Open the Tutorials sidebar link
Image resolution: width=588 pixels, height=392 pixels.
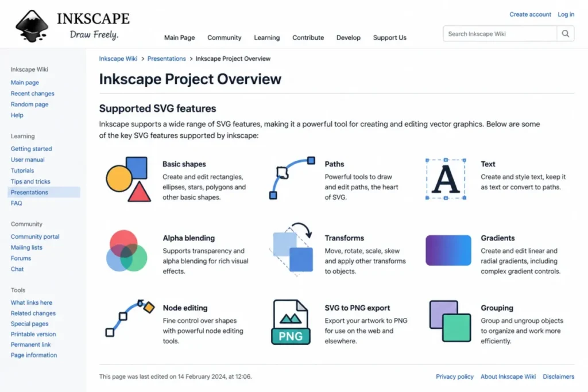(22, 170)
